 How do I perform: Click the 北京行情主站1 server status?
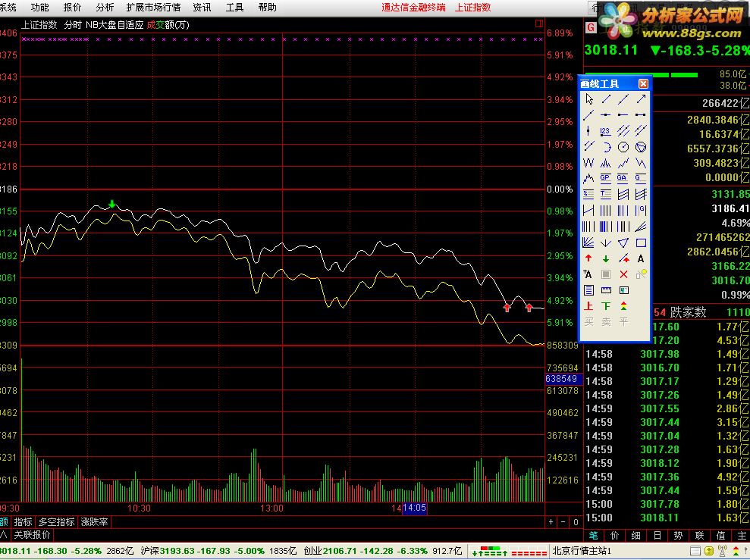[582, 551]
